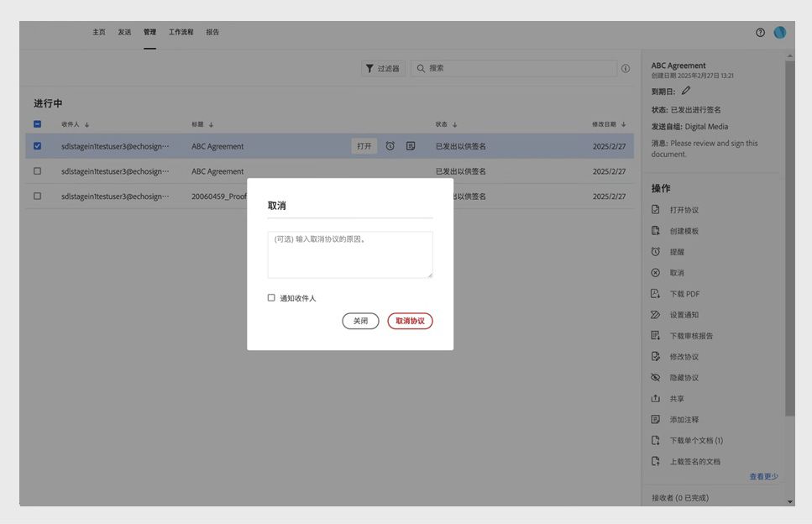Click the 共享 share icon
This screenshot has height=524, width=812.
pyautogui.click(x=655, y=398)
